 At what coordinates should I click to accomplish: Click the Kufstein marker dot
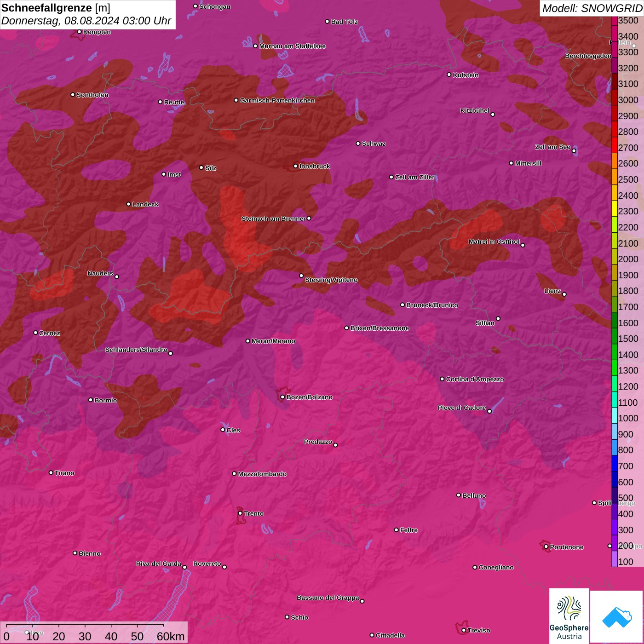point(449,75)
